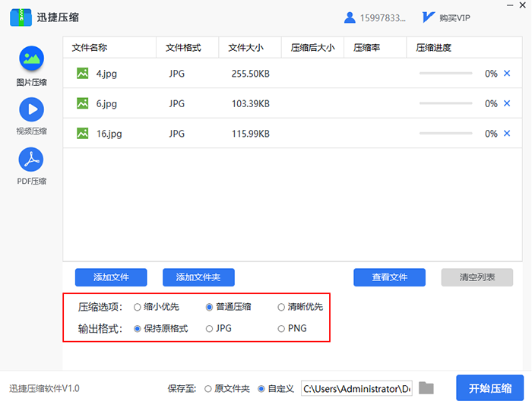Viewport: 532px width, 411px height.
Task: Click the user account avatar icon
Action: pos(350,17)
